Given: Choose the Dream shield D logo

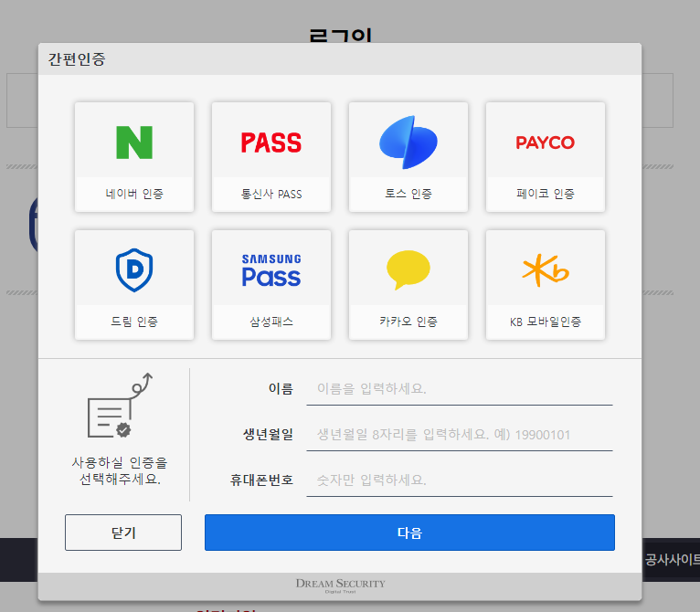Looking at the screenshot, I should (x=134, y=270).
